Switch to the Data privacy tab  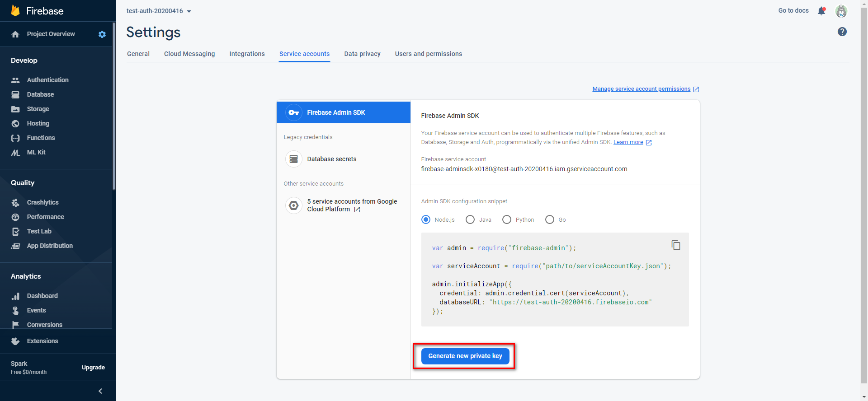tap(363, 54)
